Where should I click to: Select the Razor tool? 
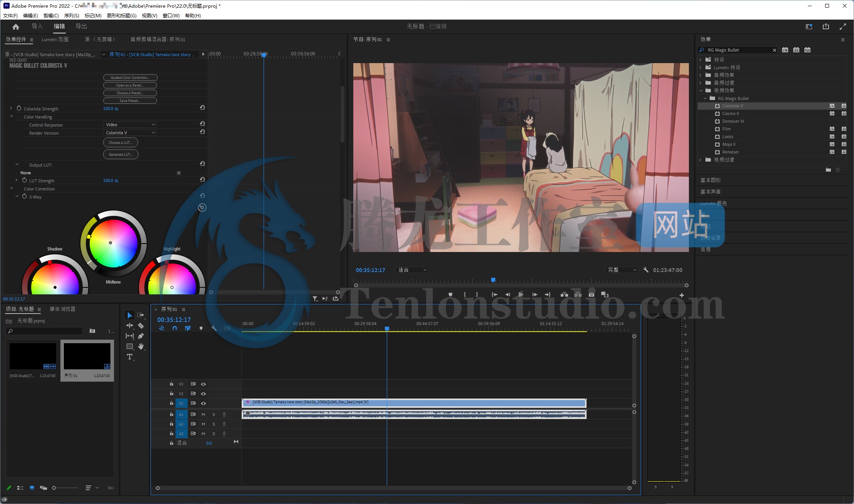(x=141, y=325)
